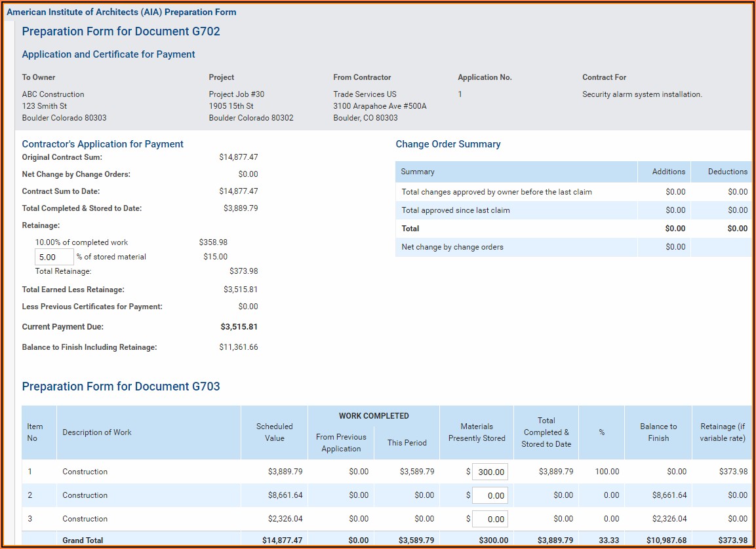Image resolution: width=756 pixels, height=549 pixels.
Task: Click the Additions column header
Action: pyautogui.click(x=668, y=172)
